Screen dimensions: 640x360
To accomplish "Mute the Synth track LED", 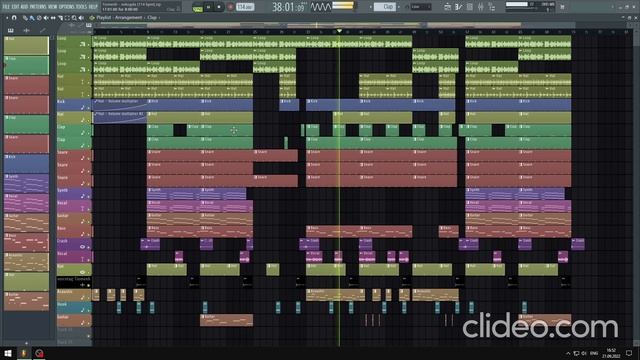I will [x=89, y=196].
